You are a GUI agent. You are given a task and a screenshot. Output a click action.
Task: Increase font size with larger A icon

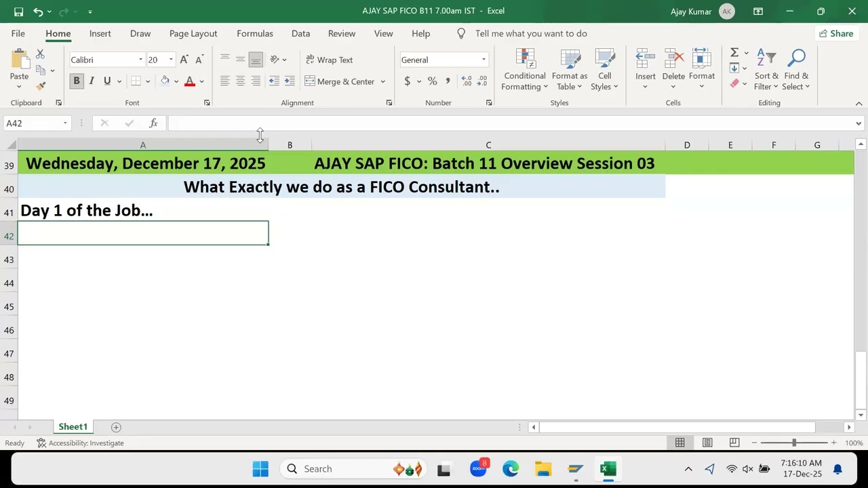pos(184,60)
